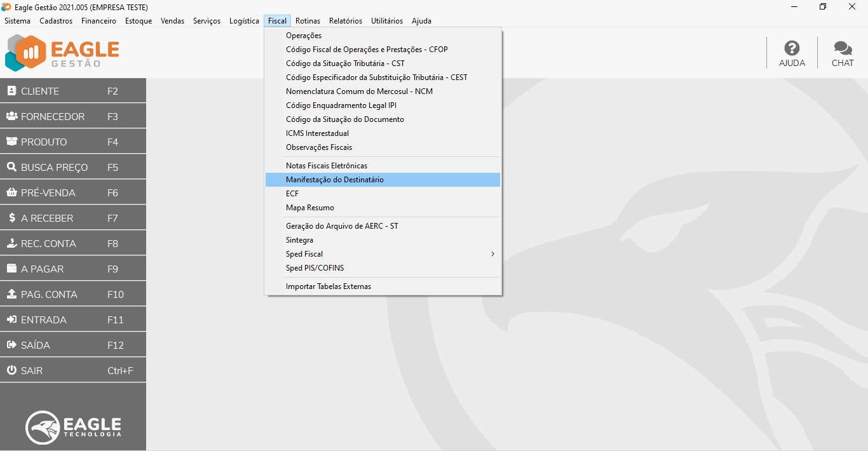Open the Chat speech bubble icon
This screenshot has height=451, width=868.
[x=843, y=48]
